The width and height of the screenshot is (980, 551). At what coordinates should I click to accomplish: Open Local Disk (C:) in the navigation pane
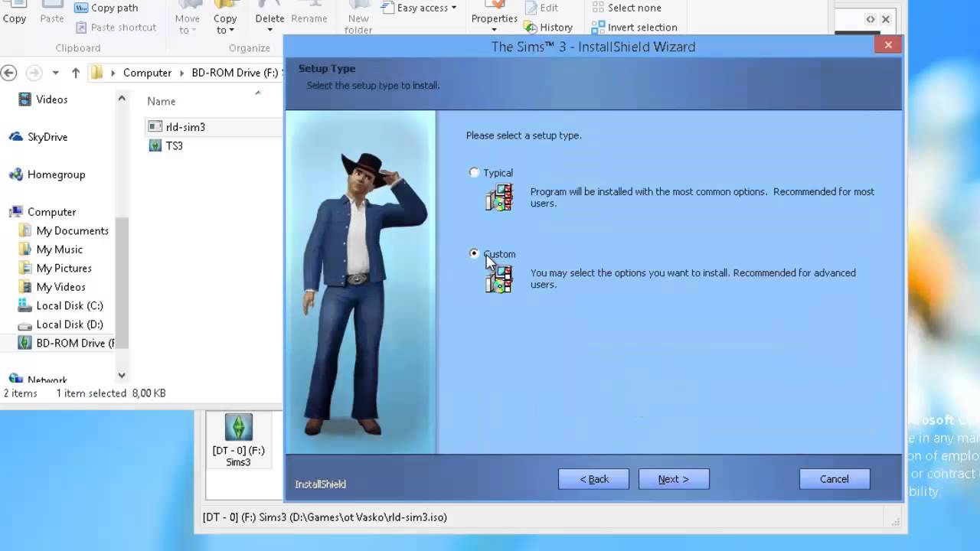[x=70, y=305]
